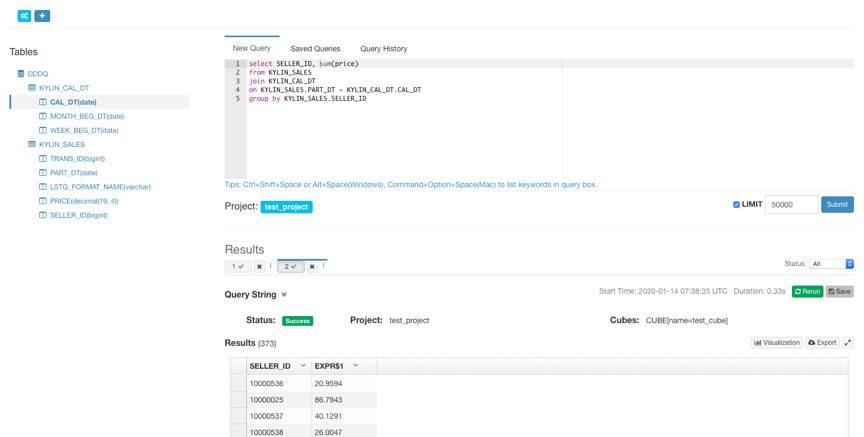864x437 pixels.
Task: Open the SELLER_ID column menu arrow
Action: click(x=304, y=366)
